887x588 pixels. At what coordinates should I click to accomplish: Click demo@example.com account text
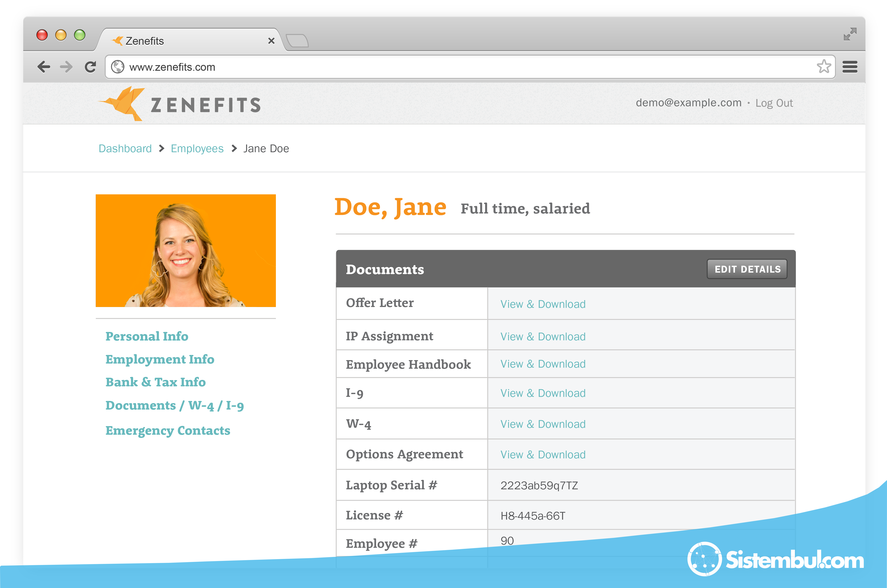point(689,103)
